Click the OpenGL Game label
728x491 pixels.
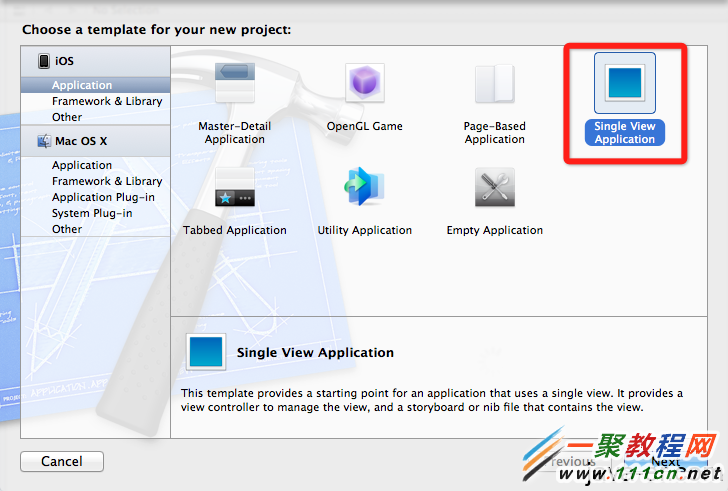click(364, 126)
